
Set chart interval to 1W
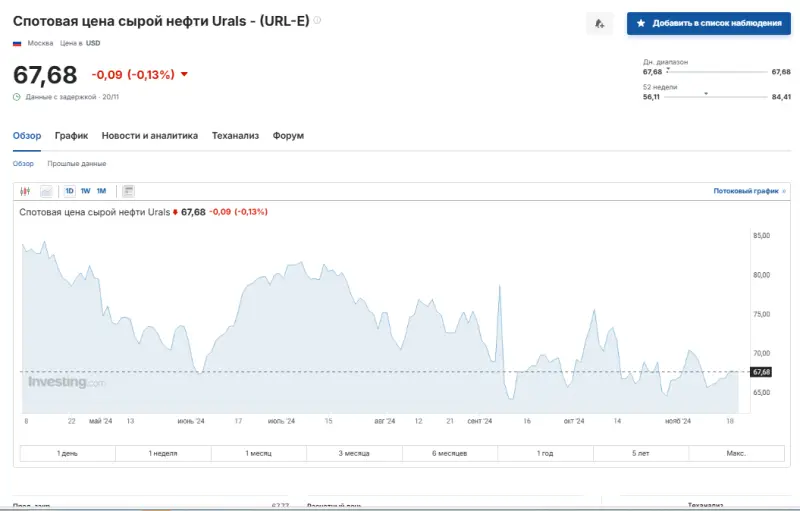[86, 191]
